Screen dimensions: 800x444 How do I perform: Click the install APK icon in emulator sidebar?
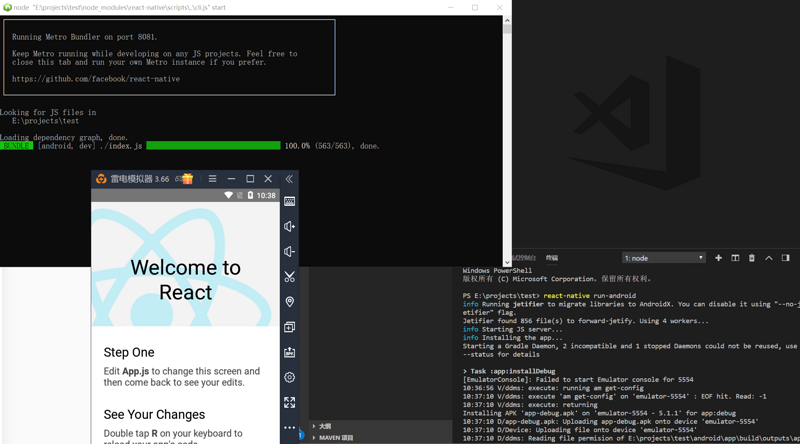(289, 352)
